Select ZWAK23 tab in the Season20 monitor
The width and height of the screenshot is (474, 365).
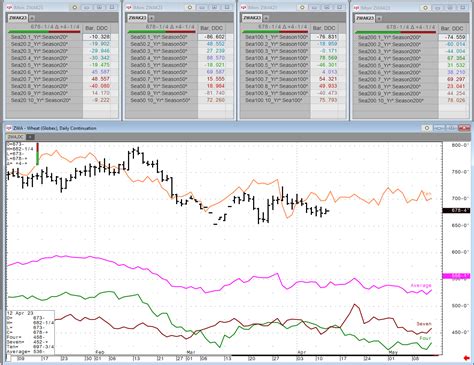click(17, 18)
